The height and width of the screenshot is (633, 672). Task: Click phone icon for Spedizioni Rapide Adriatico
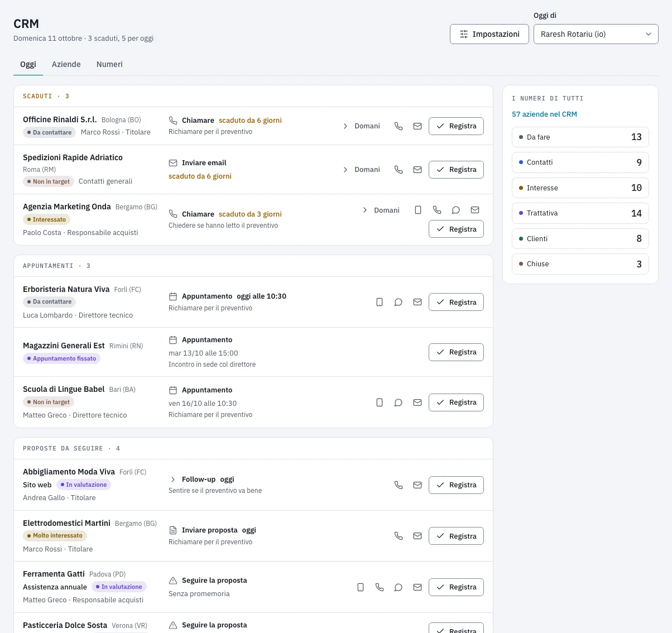tap(399, 170)
